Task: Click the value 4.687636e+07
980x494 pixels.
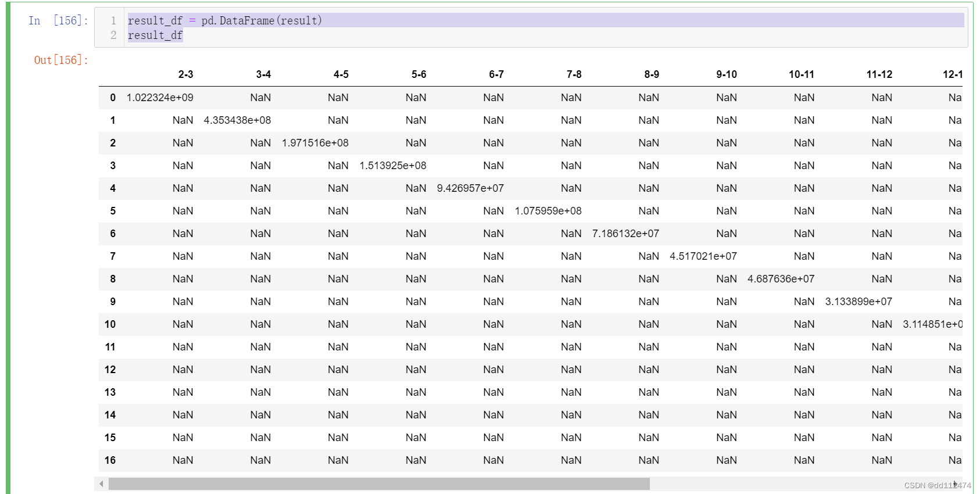Action: [x=781, y=279]
